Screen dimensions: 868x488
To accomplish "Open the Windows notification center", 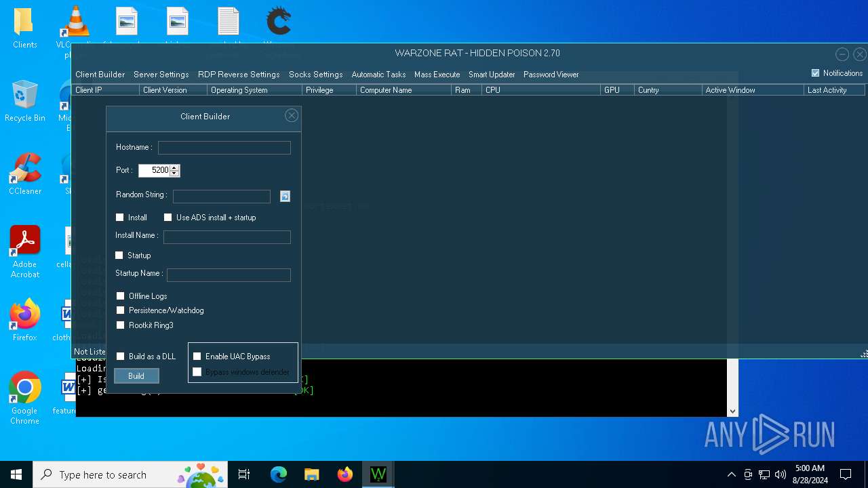I will 846,474.
